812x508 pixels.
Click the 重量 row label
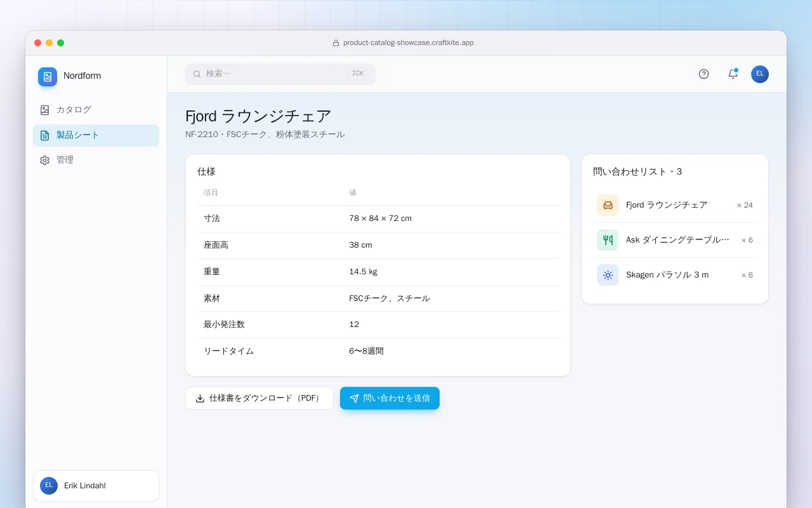click(212, 272)
